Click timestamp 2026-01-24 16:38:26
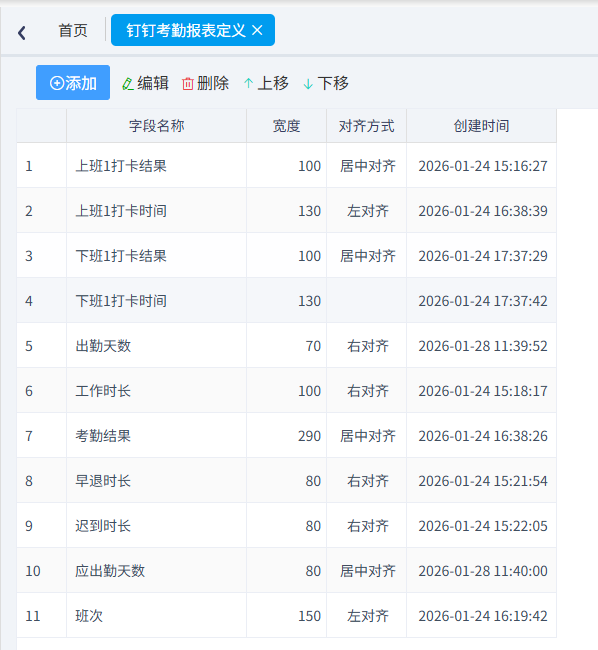The height and width of the screenshot is (650, 598). tap(483, 436)
